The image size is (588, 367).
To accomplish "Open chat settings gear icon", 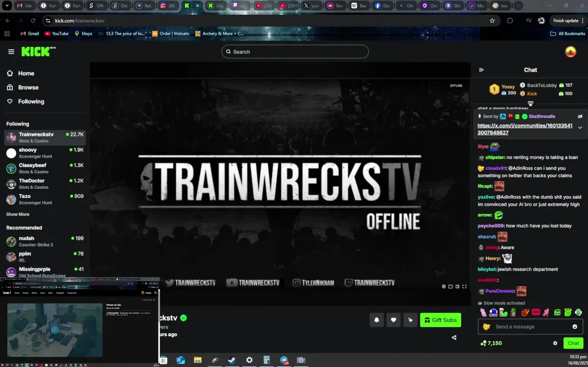I will [x=555, y=343].
